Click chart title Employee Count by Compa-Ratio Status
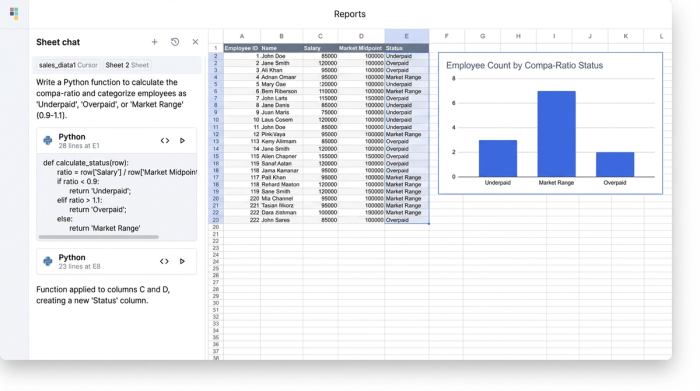 pyautogui.click(x=525, y=66)
